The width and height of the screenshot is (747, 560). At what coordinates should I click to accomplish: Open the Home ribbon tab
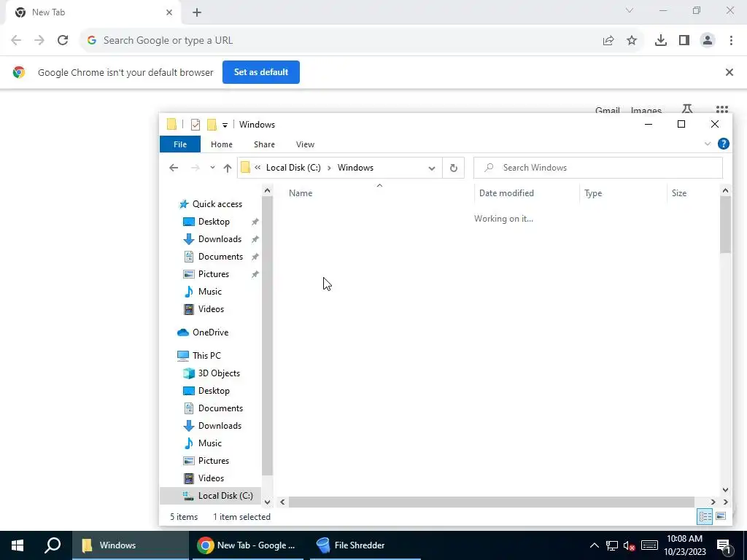pyautogui.click(x=222, y=144)
